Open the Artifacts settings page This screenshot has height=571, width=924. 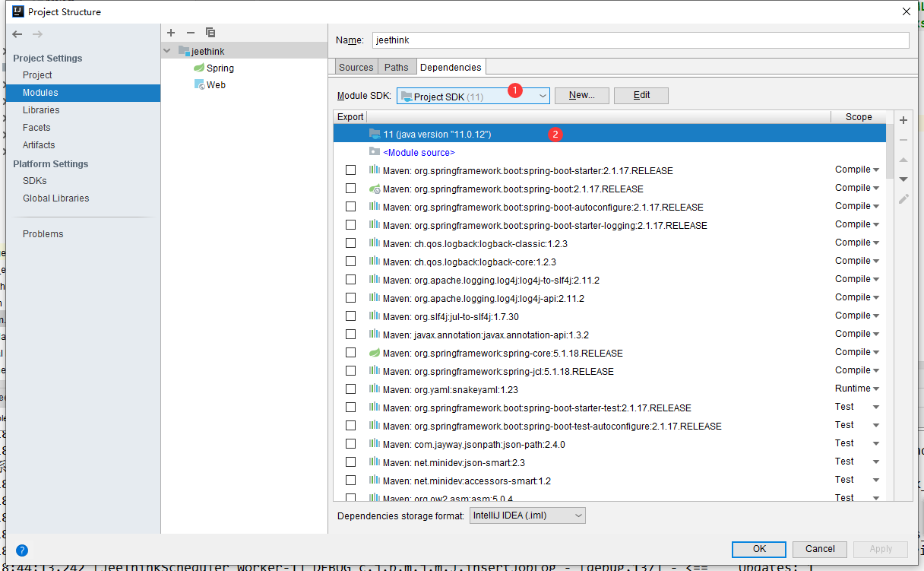(39, 145)
